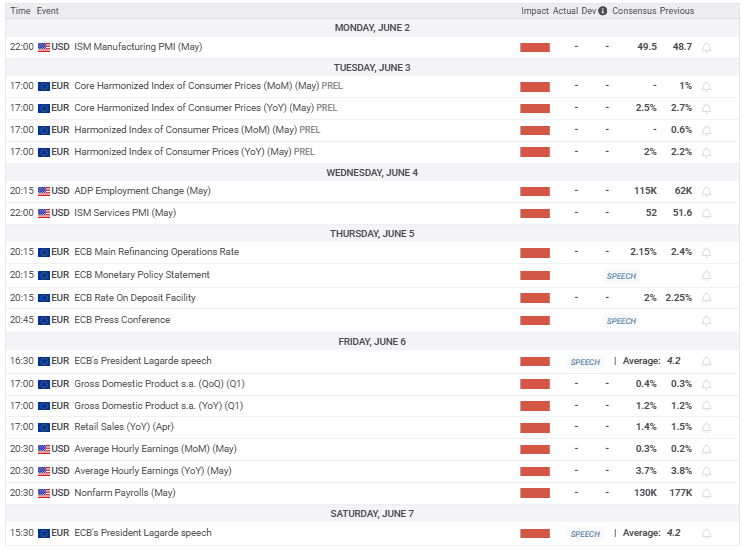This screenshot has width=742, height=549.
Task: Open SPEECH badge on ECB Monetary Policy Statement
Action: click(621, 276)
